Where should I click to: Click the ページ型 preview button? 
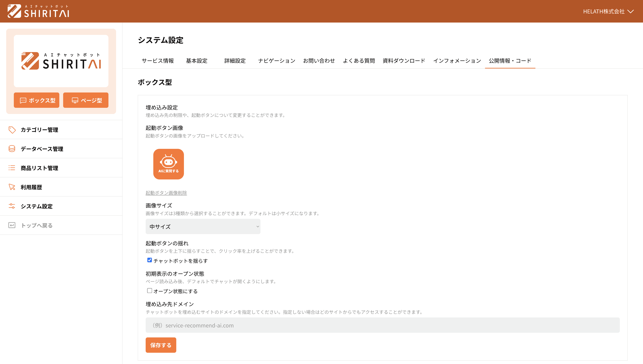[86, 100]
